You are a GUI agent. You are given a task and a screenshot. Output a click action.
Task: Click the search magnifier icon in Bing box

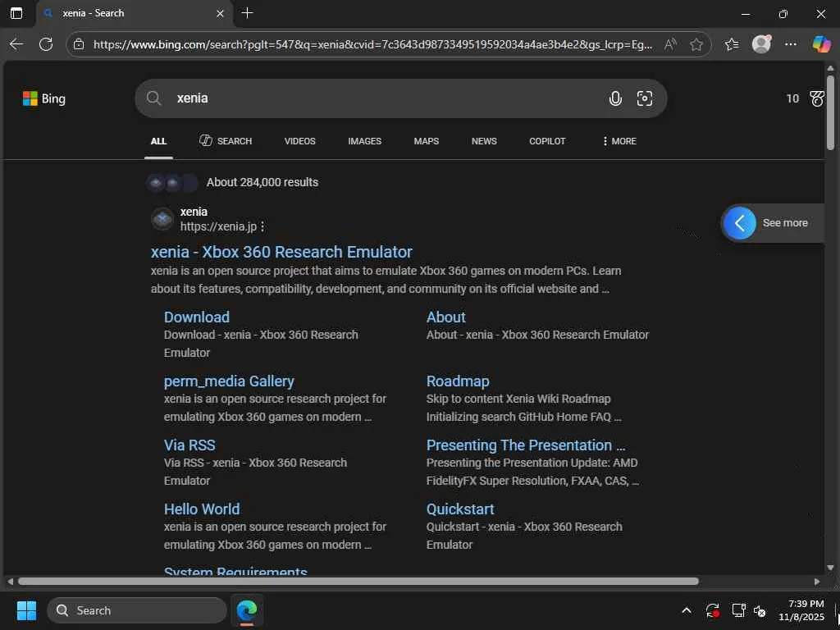(153, 98)
